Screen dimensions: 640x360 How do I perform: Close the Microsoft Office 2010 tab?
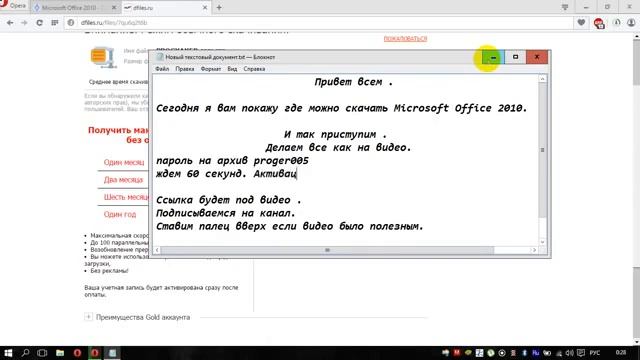click(114, 7)
